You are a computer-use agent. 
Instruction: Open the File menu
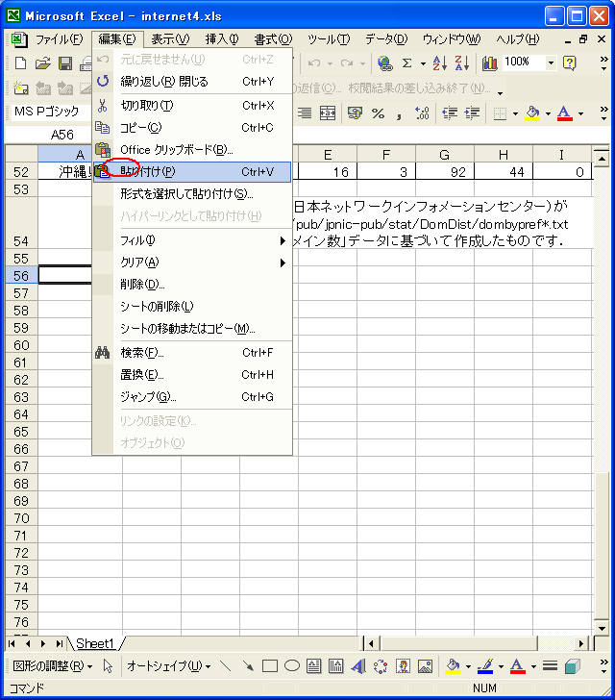[x=60, y=39]
